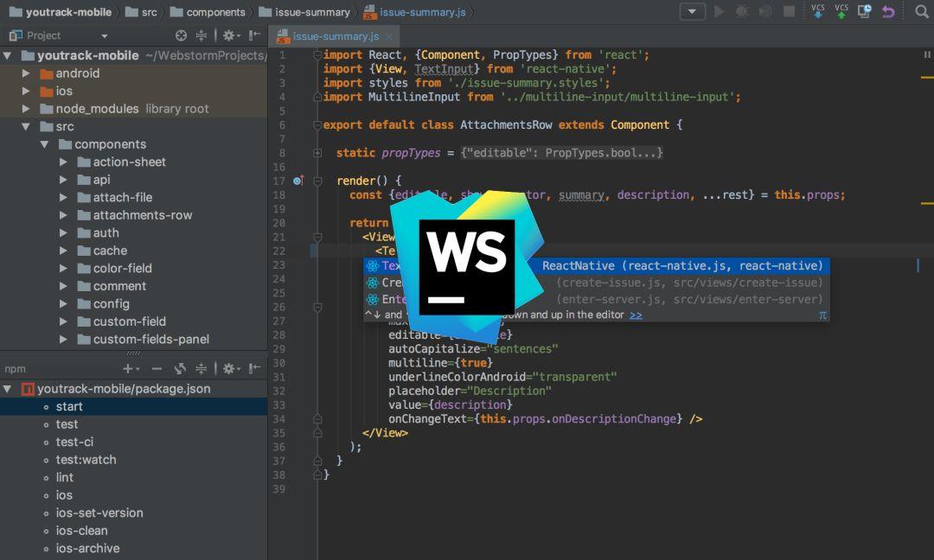Select the ios-clean npm script
934x560 pixels.
click(x=133, y=531)
